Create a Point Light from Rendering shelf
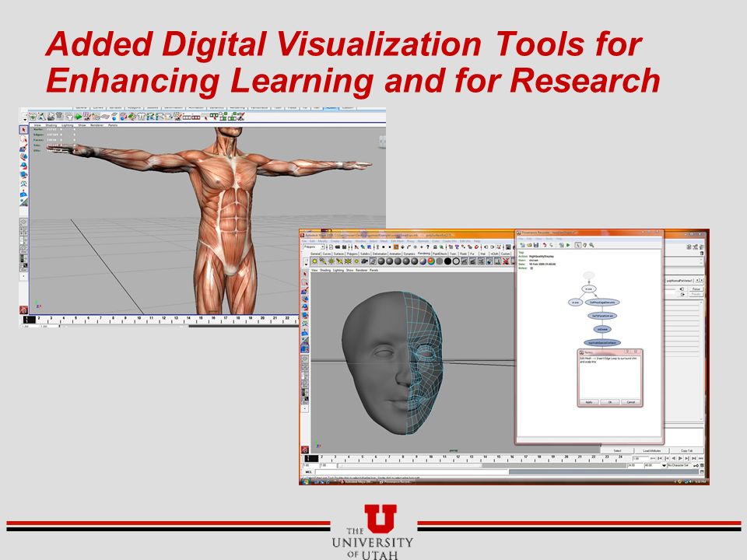This screenshot has height=560, width=747. [331, 261]
